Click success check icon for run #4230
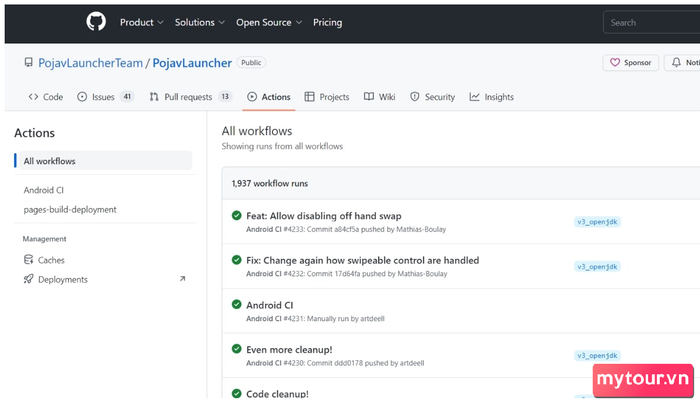700x405 pixels. (x=237, y=349)
